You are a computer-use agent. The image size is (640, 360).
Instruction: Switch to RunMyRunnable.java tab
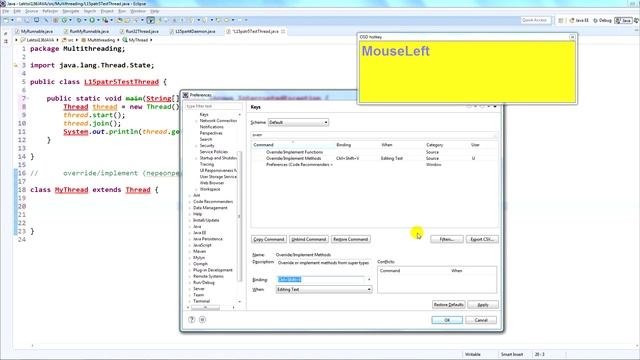pos(86,31)
